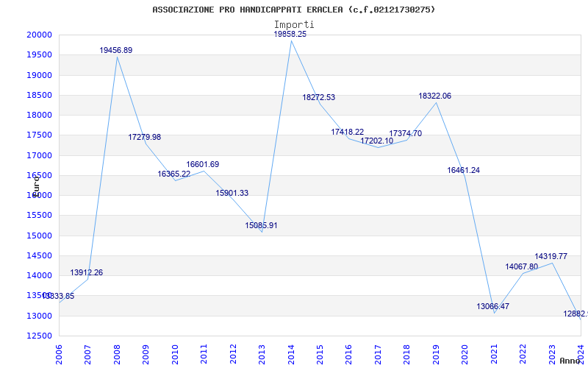
Task: Click x-axis year 2021
Action: click(x=494, y=354)
